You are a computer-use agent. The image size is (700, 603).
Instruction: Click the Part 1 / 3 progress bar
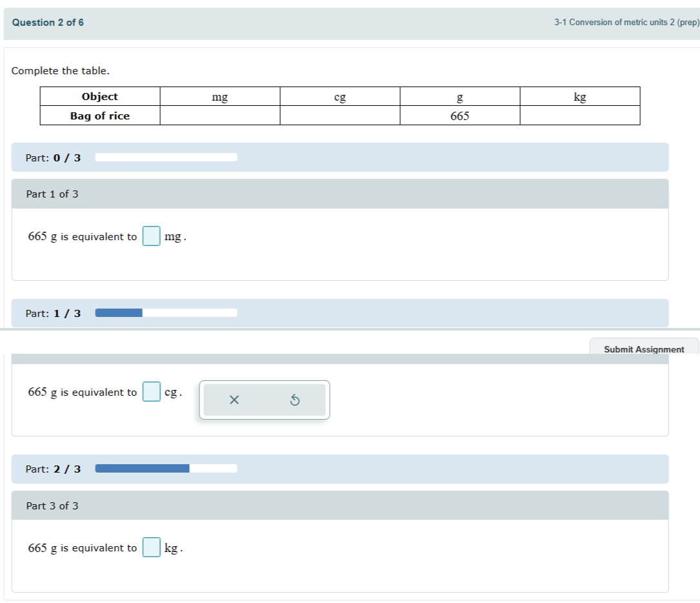pos(166,312)
